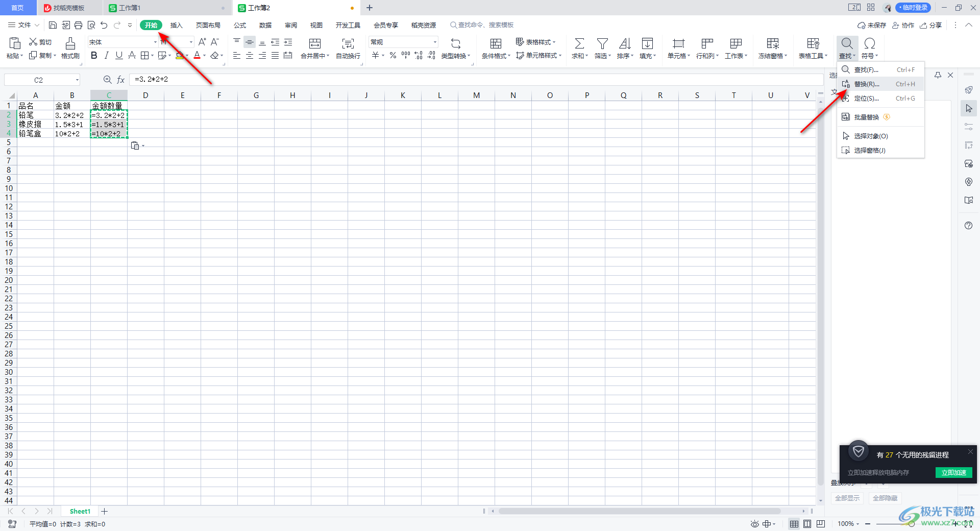
Task: Click the decrease decimal places icon
Action: click(431, 55)
